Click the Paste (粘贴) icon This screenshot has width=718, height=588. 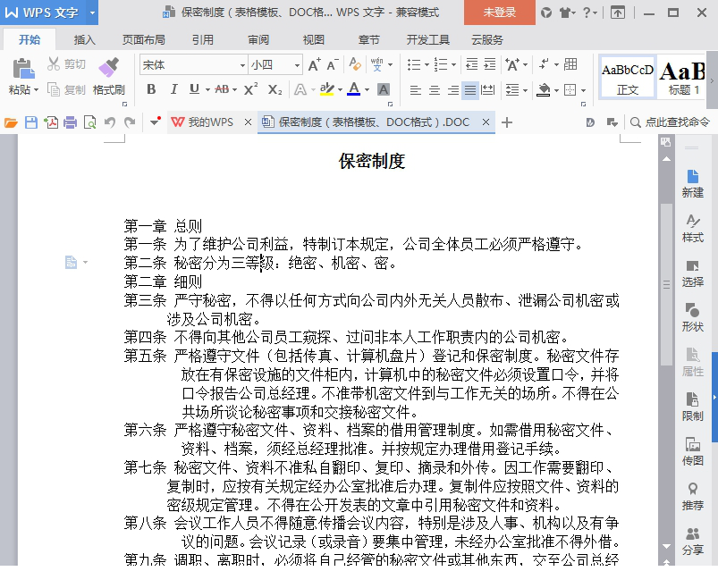[23, 68]
